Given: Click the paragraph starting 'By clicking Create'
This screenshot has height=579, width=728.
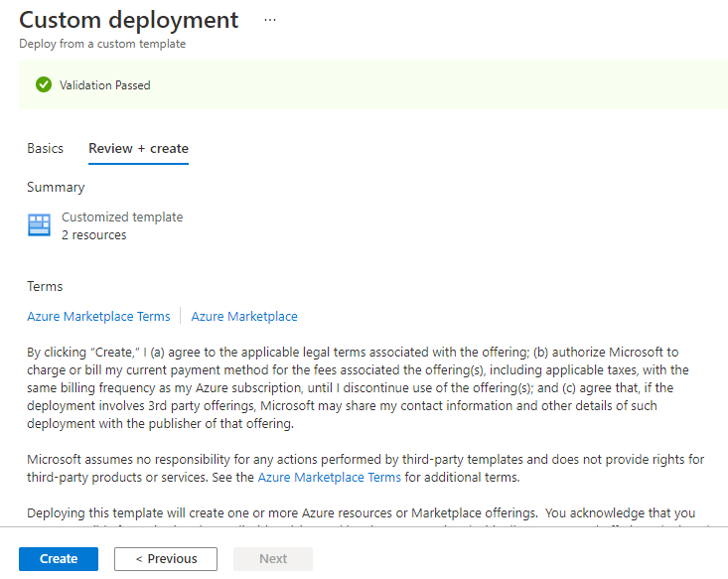Looking at the screenshot, I should (x=364, y=388).
